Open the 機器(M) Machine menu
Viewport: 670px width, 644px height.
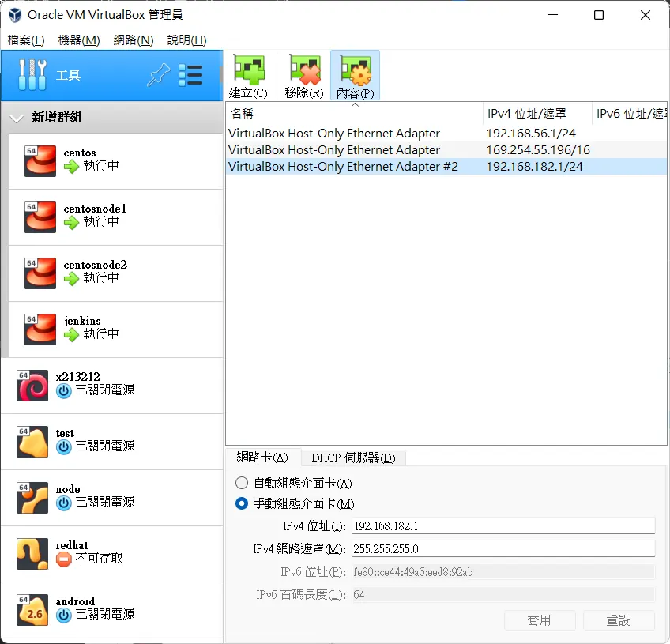(79, 40)
